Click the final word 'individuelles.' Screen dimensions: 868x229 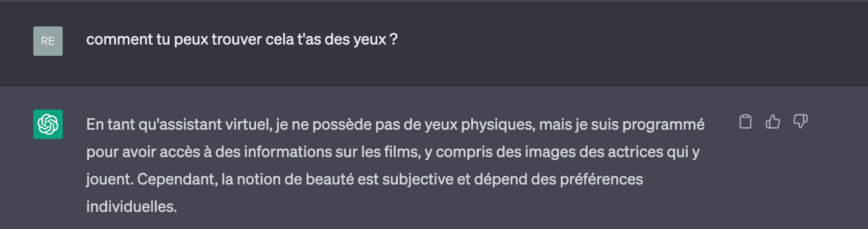tap(131, 206)
